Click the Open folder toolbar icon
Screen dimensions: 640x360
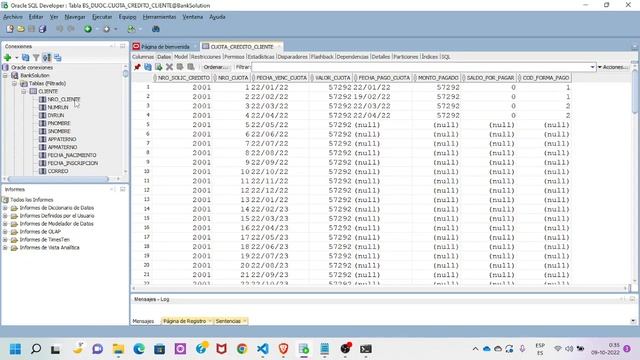pos(21,29)
